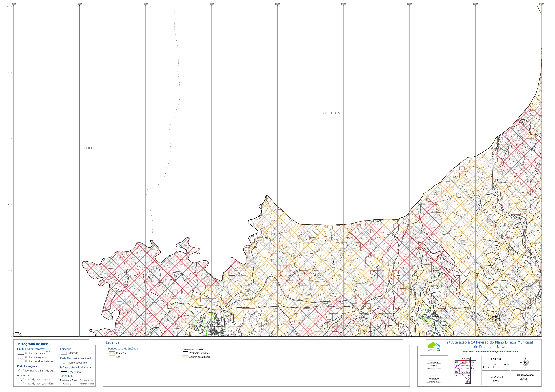Viewport: 555px width, 392px height.
Task: Click the Limite da freguesia dashed symbol
Action: (21, 357)
